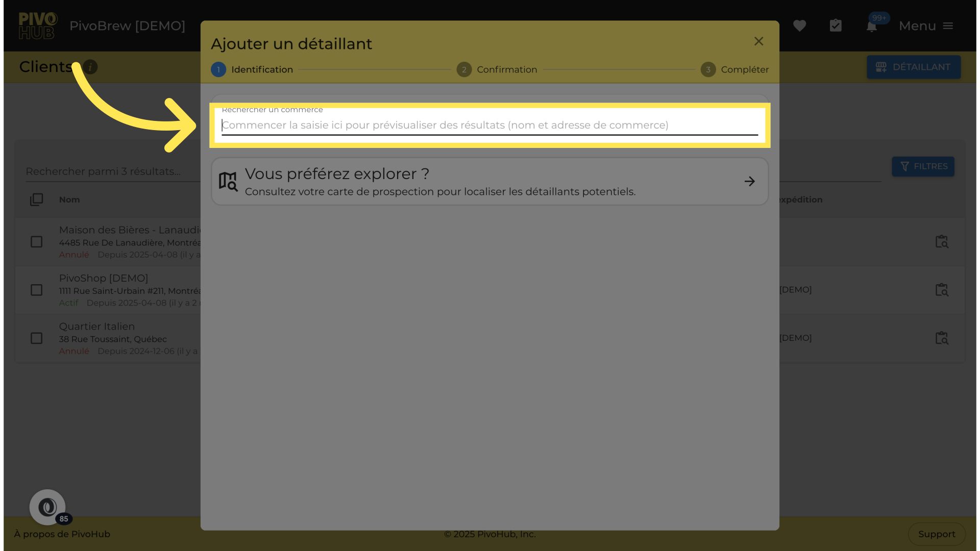Viewport: 980px width, 551px height.
Task: Click the arrow on explorer card
Action: [749, 182]
